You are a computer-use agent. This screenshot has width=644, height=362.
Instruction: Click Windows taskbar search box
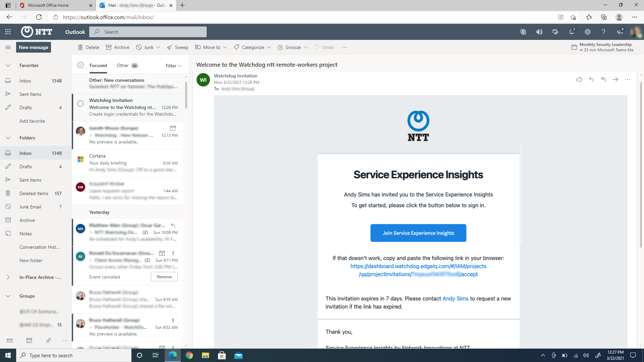74,355
